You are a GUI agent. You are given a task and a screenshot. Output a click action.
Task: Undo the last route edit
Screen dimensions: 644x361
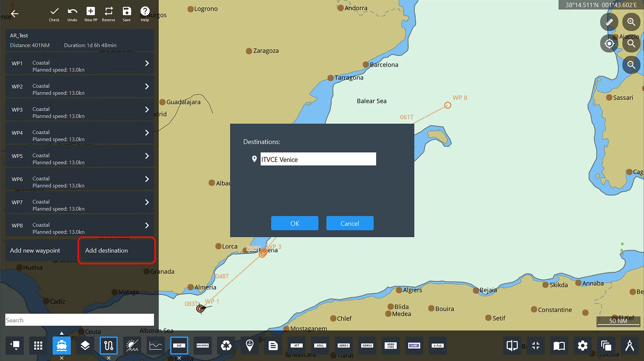[72, 14]
